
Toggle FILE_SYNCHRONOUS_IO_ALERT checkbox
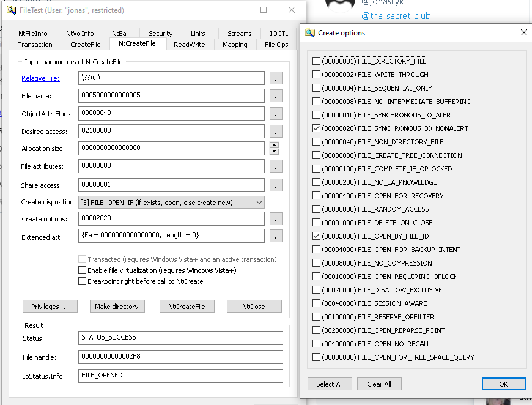tap(316, 115)
